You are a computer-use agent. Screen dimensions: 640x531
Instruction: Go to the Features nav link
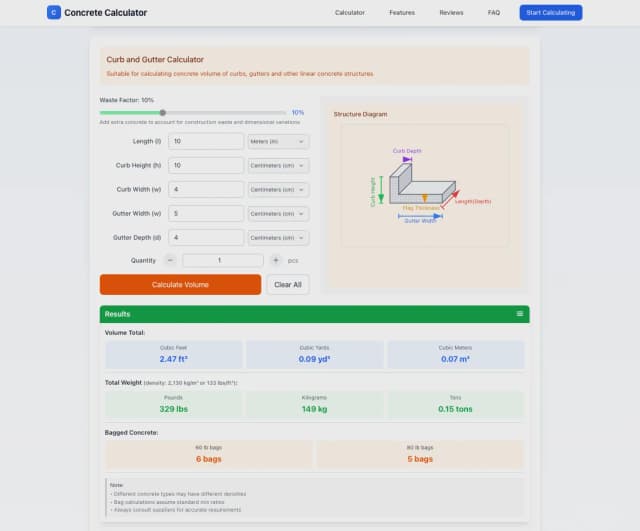click(402, 13)
